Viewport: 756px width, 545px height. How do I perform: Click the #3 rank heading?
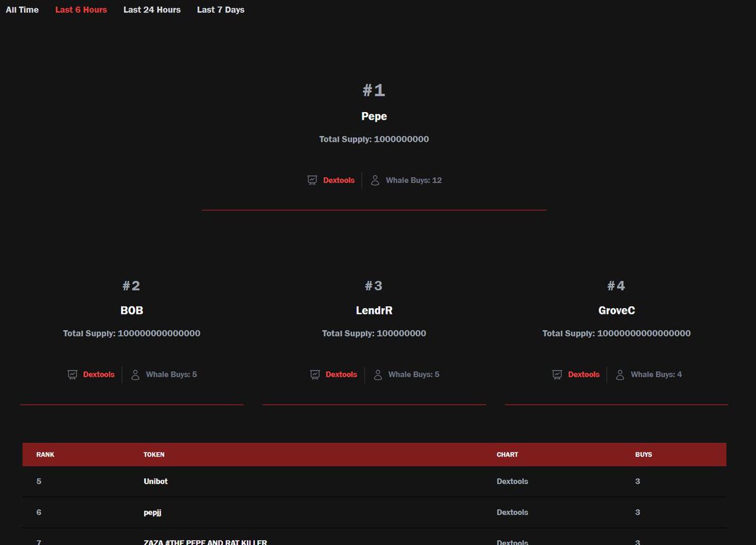click(x=374, y=285)
